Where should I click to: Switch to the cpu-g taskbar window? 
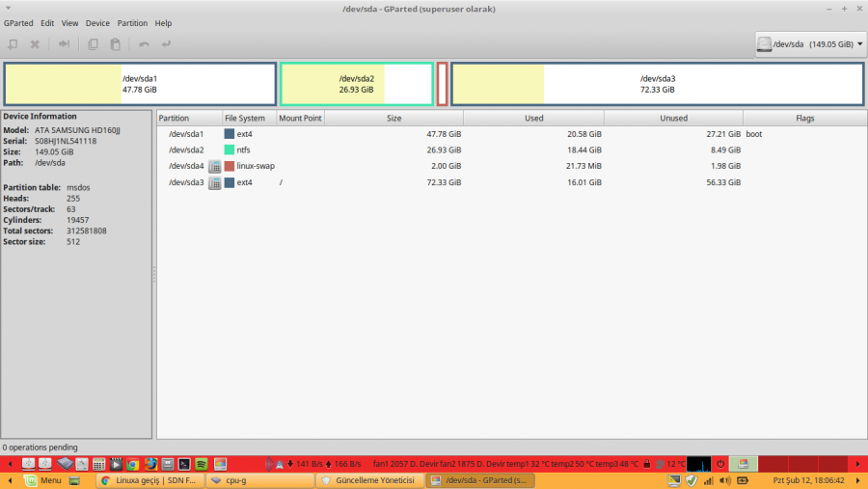[x=260, y=480]
